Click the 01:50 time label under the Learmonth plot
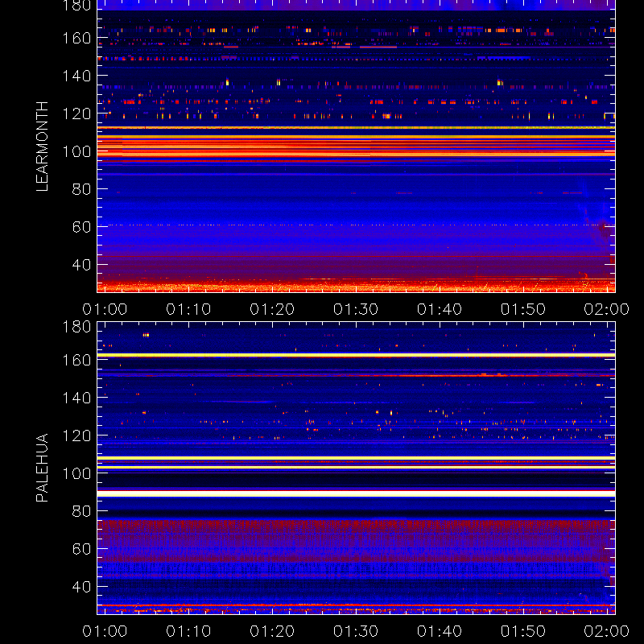 [x=523, y=309]
